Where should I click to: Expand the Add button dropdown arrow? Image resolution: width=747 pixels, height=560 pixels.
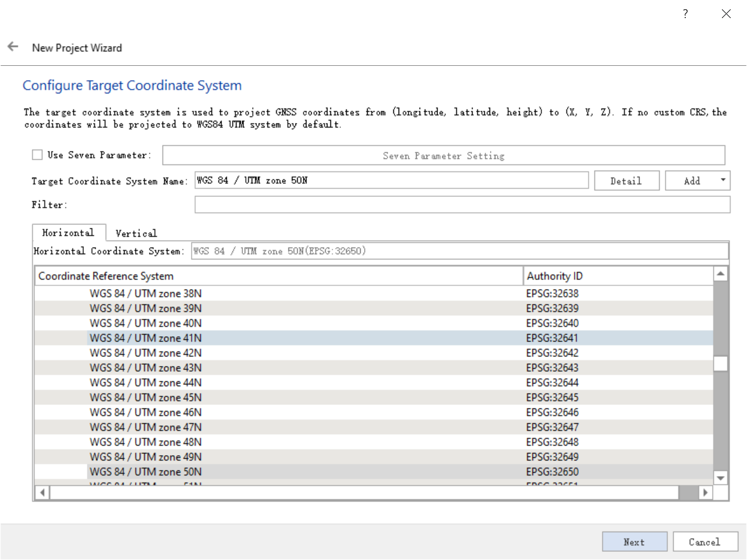tap(723, 180)
